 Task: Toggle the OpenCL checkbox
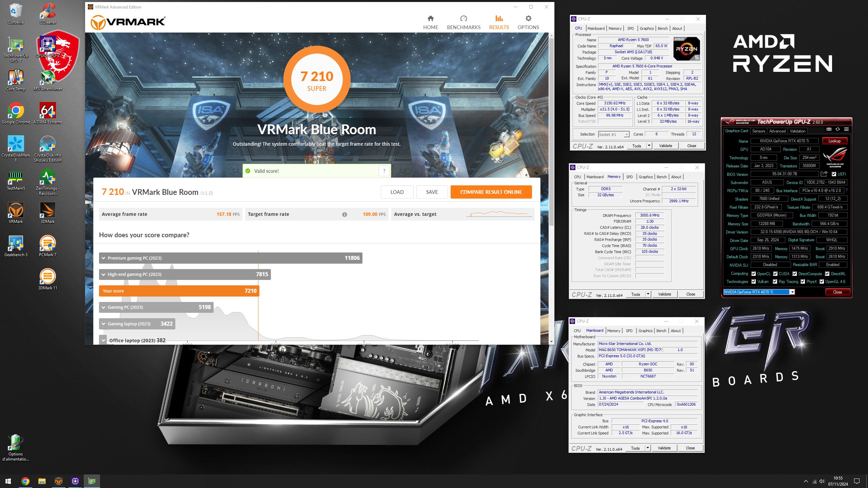[x=753, y=274]
